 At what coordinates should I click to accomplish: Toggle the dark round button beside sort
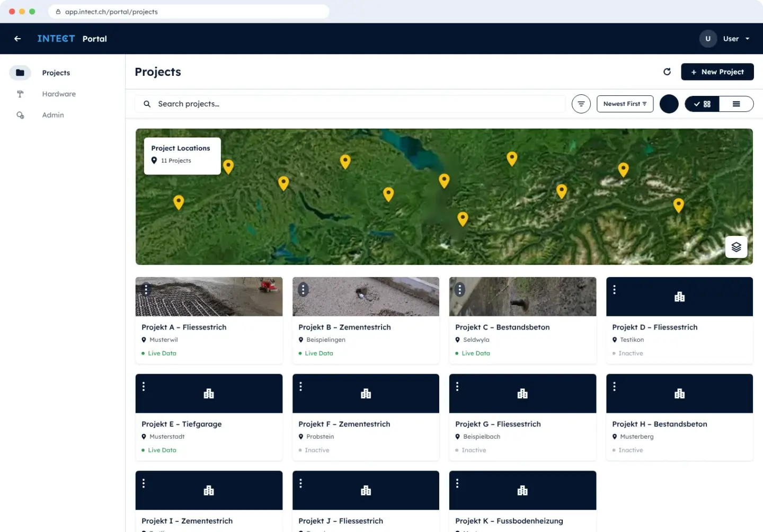click(669, 104)
